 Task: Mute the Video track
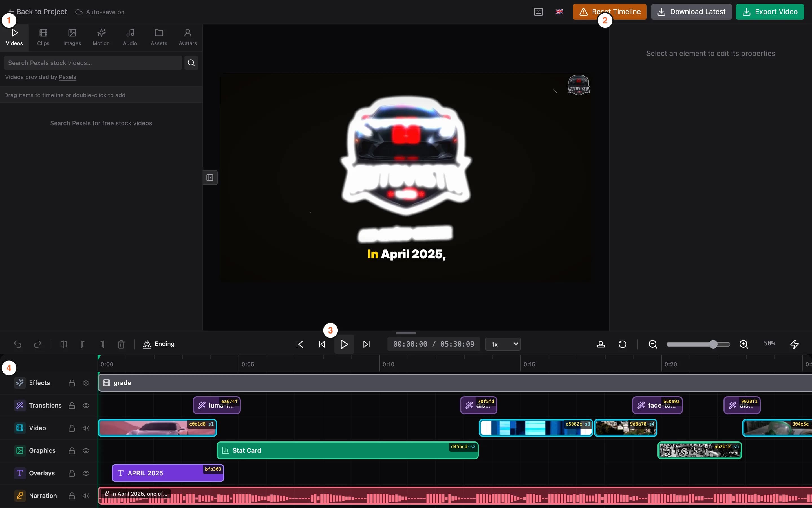pyautogui.click(x=86, y=428)
